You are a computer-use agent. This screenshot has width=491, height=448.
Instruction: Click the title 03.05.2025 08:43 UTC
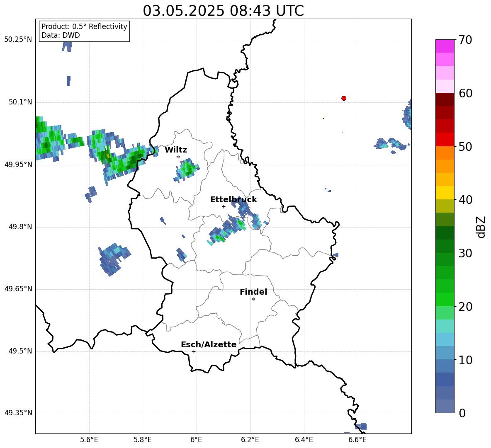223,11
